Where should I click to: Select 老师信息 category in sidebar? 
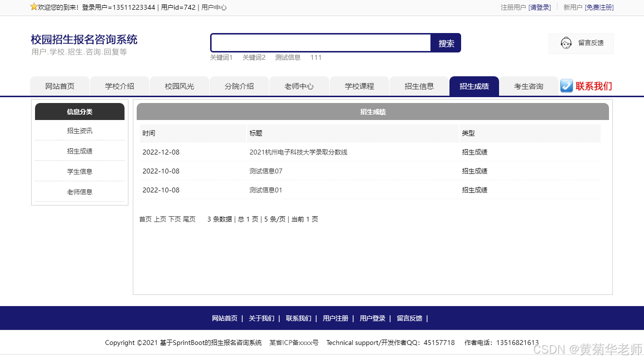80,191
